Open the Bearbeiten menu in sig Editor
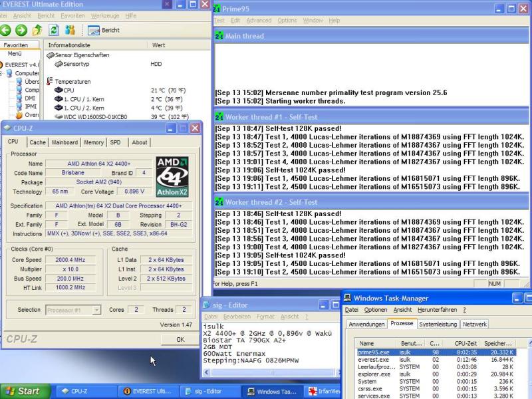The height and width of the screenshot is (399, 532). (237, 317)
